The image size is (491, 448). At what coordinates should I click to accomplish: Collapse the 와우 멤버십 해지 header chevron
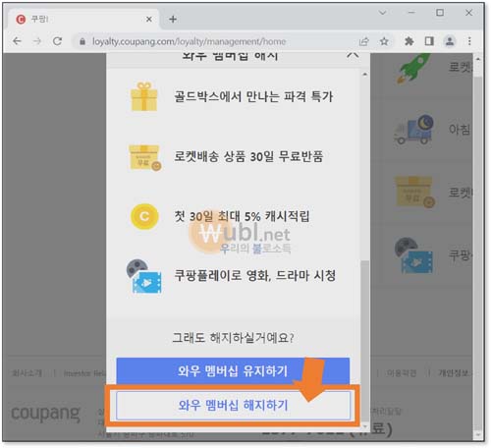(x=353, y=55)
